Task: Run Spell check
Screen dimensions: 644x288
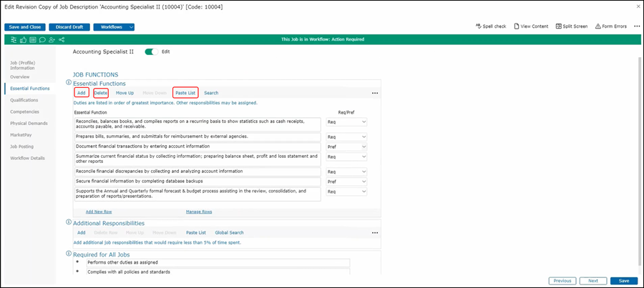Action: [x=490, y=26]
